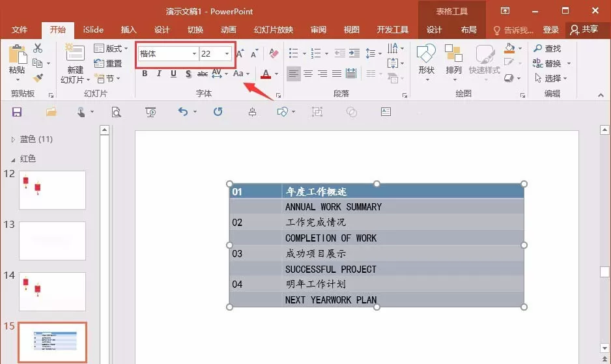Open the Font dialog launcher
Screen dimensions: 611x364
[278, 95]
